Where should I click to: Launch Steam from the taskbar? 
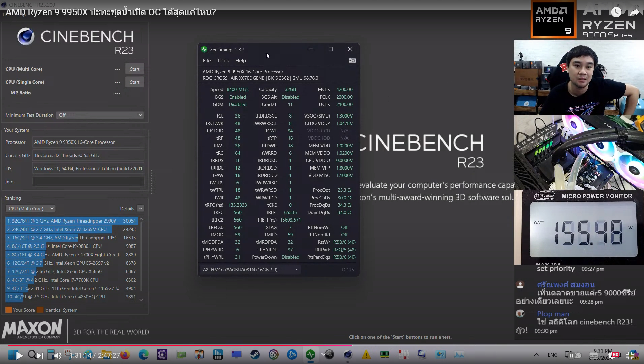[x=255, y=355]
